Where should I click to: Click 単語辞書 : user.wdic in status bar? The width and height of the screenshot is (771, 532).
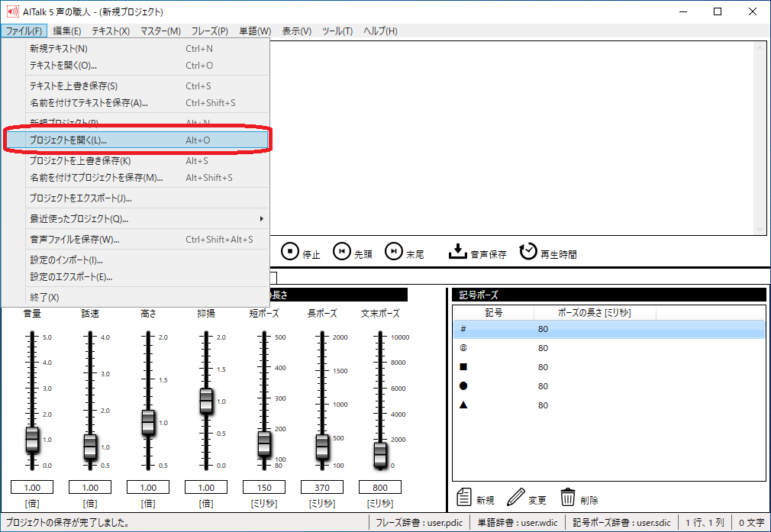coord(518,523)
